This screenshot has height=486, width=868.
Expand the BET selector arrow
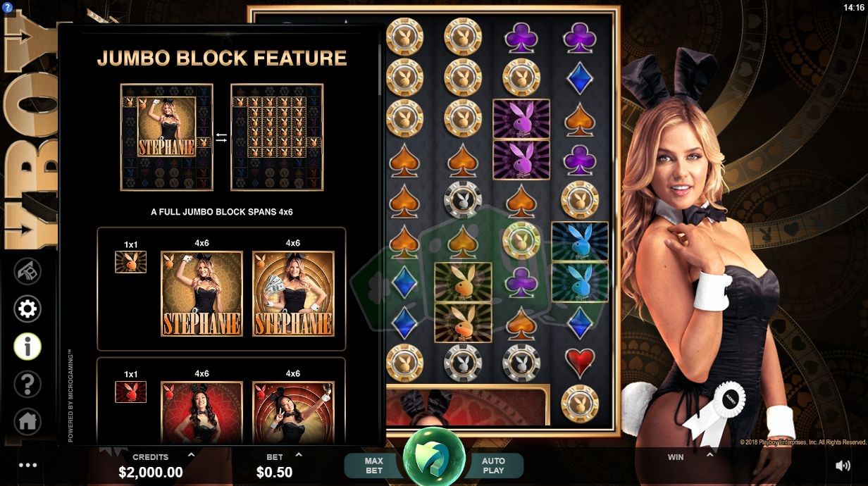tap(297, 456)
